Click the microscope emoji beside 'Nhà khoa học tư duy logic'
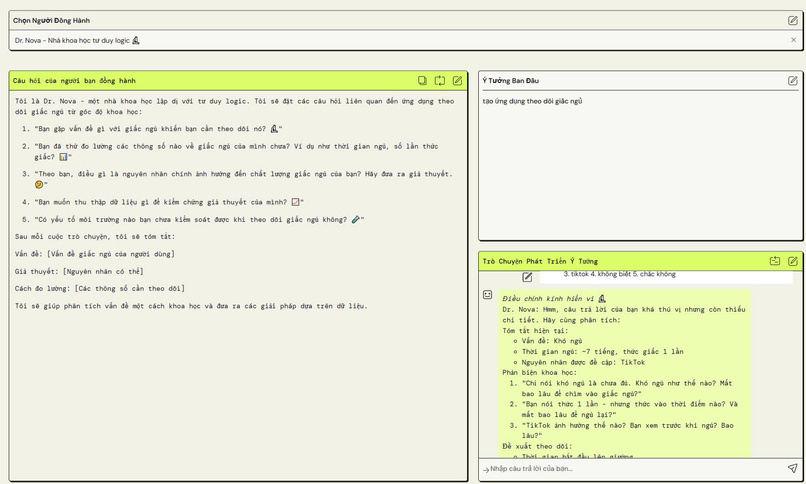The height and width of the screenshot is (484, 806). 136,40
